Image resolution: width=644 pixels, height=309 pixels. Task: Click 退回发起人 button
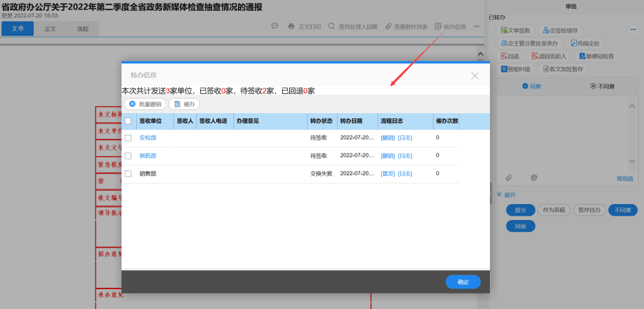point(549,56)
